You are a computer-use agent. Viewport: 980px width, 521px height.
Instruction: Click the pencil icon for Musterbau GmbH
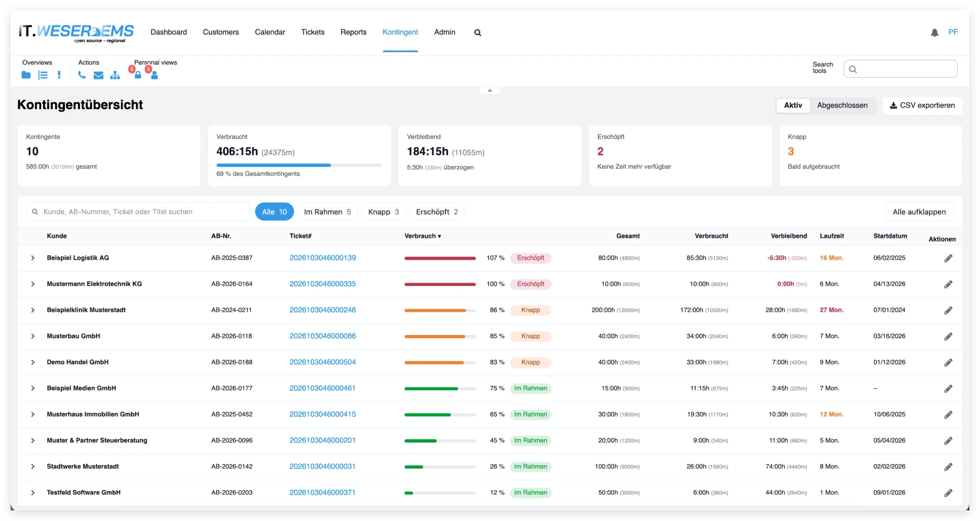[949, 336]
